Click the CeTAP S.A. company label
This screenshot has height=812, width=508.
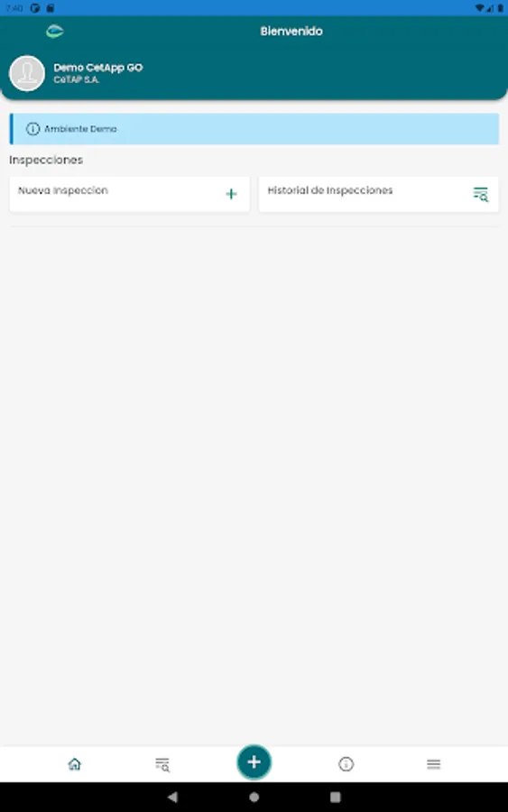(x=76, y=79)
